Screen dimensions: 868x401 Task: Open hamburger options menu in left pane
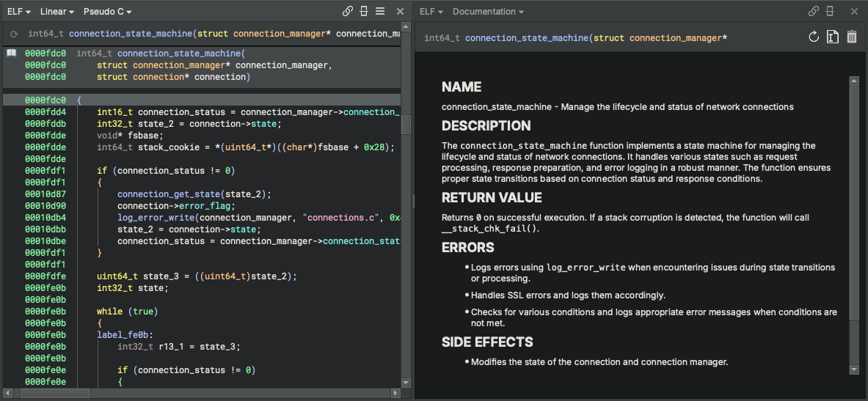pos(380,11)
